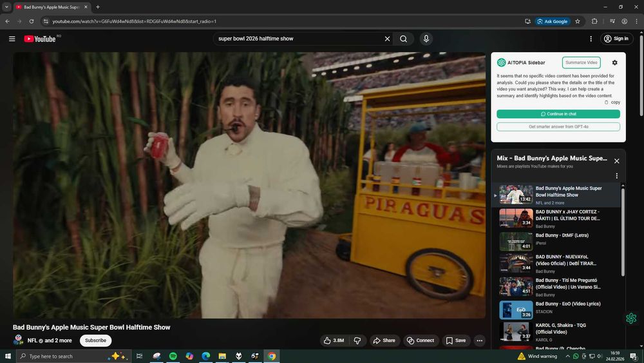This screenshot has width=644, height=363.
Task: Open Wind warning weather widget
Action: click(x=537, y=356)
